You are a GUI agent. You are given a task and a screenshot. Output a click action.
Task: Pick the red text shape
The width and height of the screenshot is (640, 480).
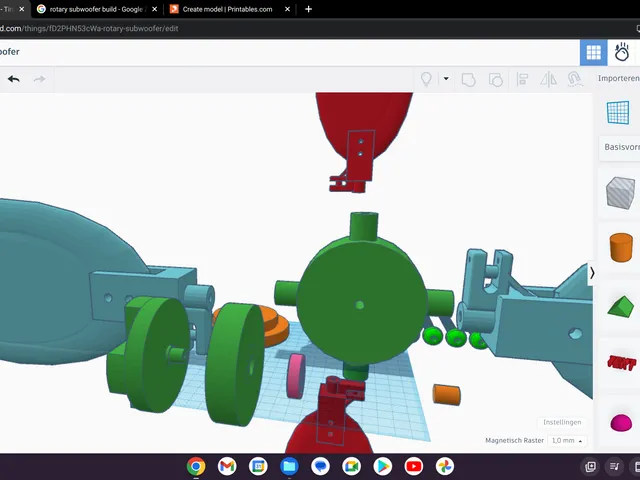tap(622, 362)
